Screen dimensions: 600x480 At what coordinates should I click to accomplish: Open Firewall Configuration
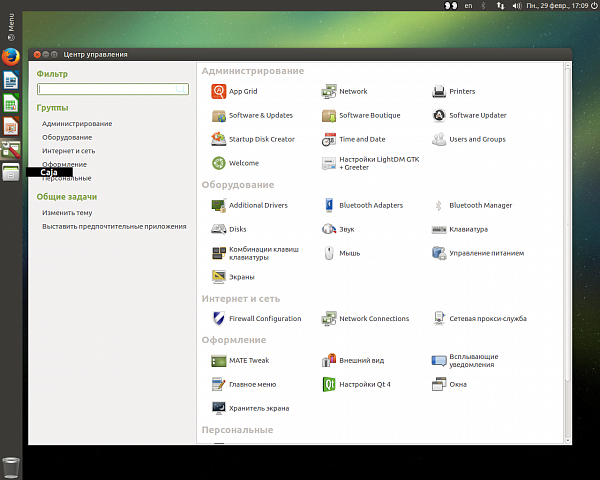click(256, 318)
